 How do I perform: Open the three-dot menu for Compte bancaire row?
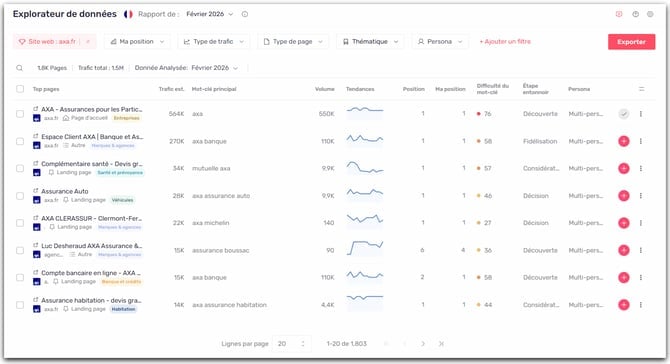641,278
